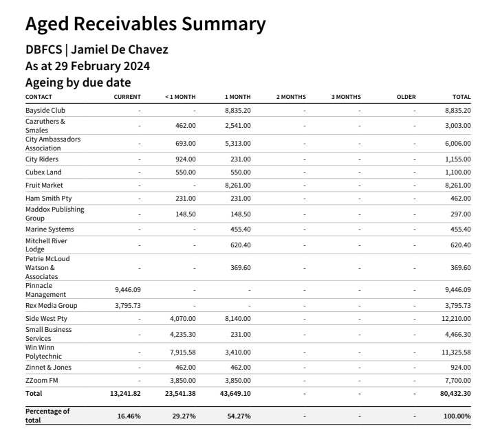Screen dimensions: 500x448
Task: Click the Aged Receivables Summary title
Action: coord(145,24)
